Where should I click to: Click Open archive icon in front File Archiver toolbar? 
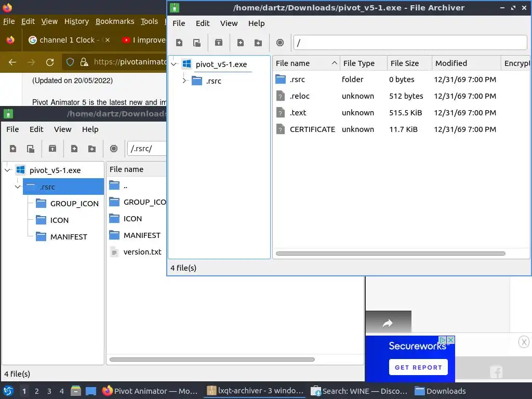(197, 43)
